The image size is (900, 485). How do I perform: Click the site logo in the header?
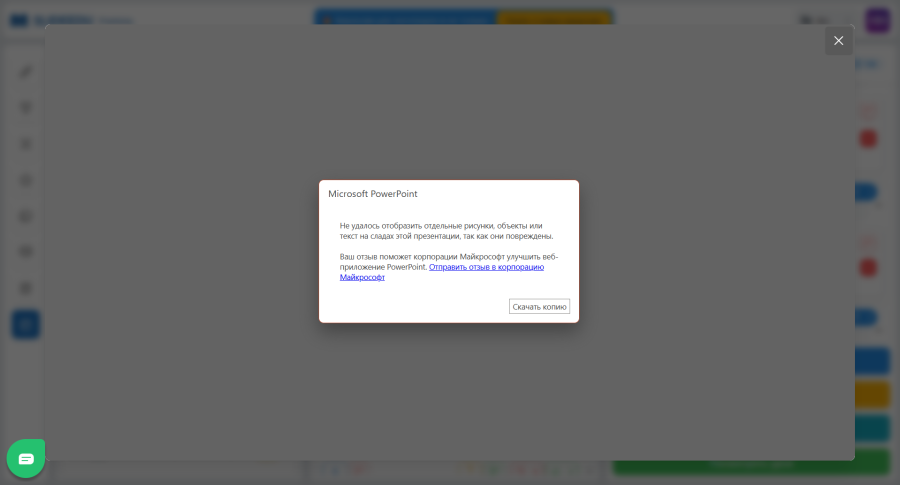pos(20,19)
